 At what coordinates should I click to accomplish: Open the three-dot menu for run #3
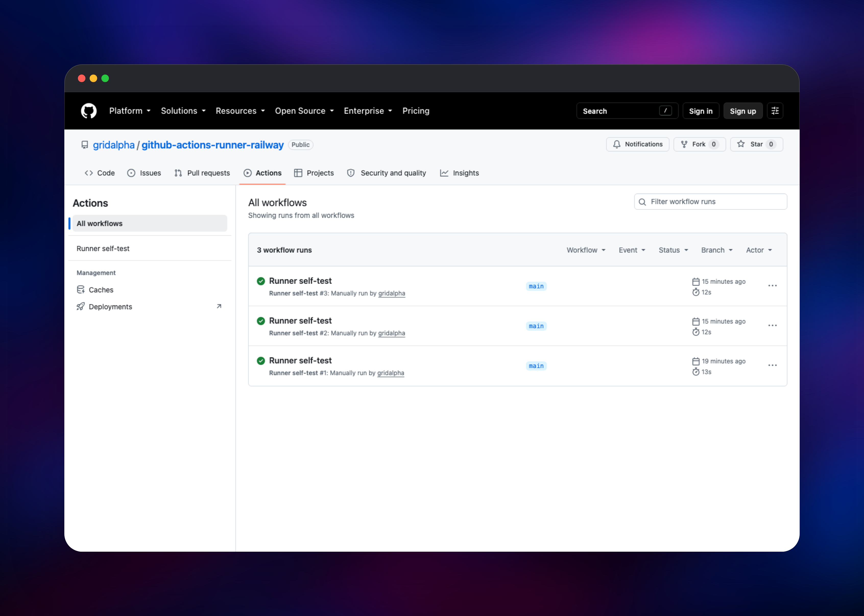click(772, 286)
